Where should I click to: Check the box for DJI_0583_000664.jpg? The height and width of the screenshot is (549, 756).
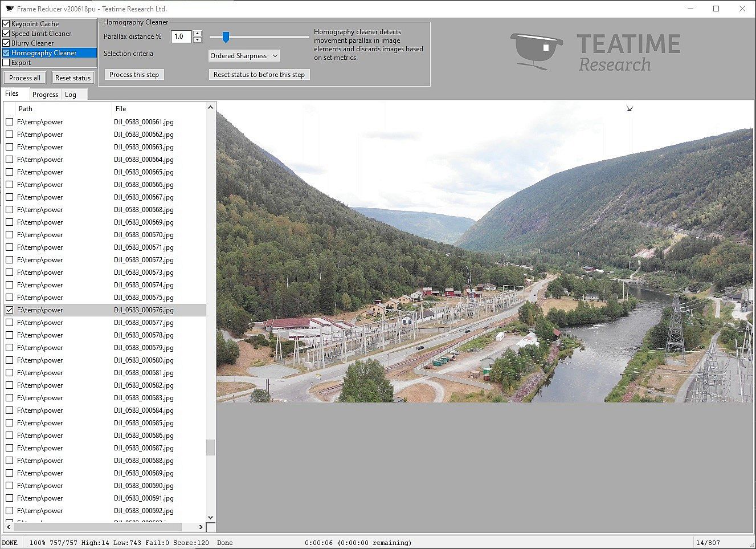pos(9,160)
